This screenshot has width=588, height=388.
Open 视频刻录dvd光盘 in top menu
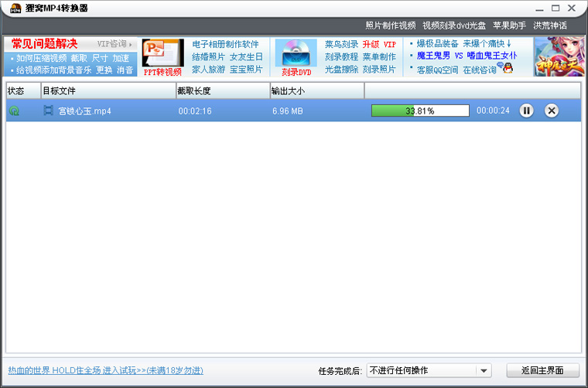[454, 26]
